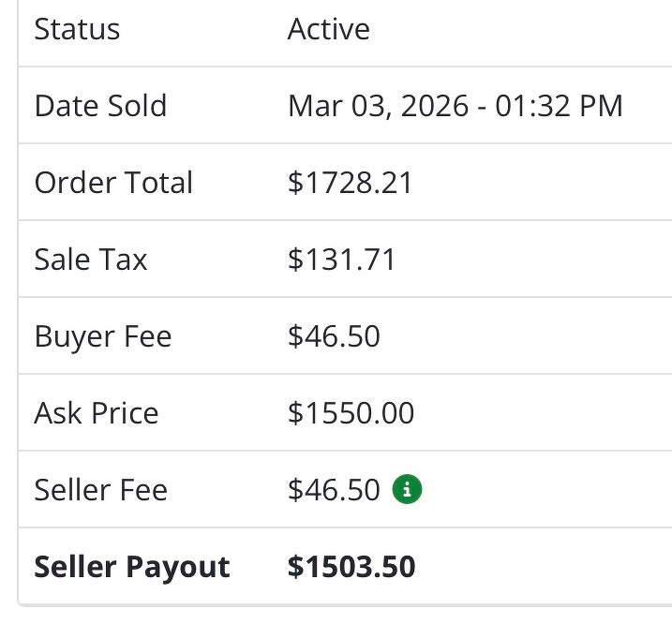Click the Status row label
This screenshot has width=672, height=624.
tap(77, 29)
